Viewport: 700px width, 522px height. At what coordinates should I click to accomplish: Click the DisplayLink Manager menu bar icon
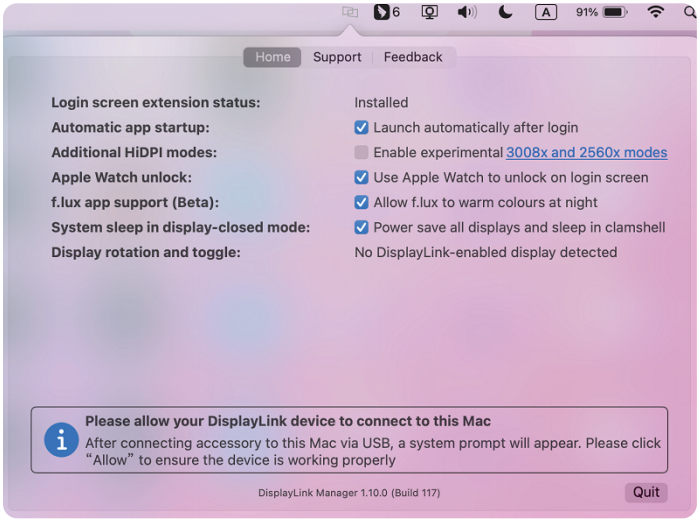349,12
